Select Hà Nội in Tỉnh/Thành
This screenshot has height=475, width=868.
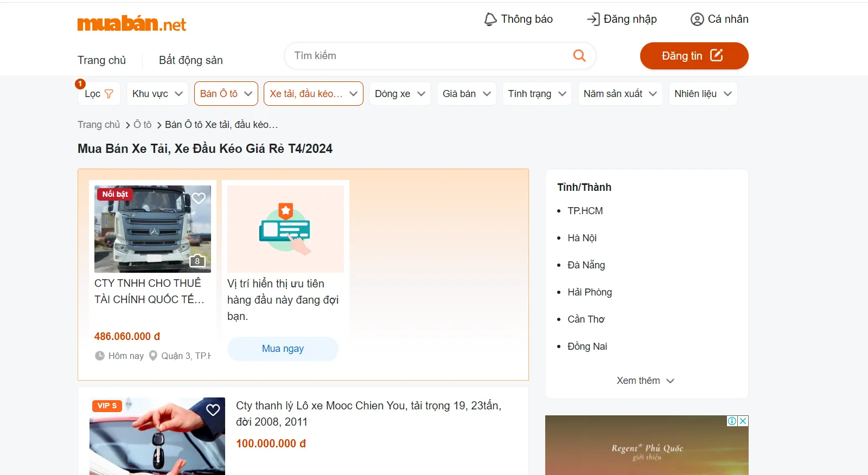point(582,238)
